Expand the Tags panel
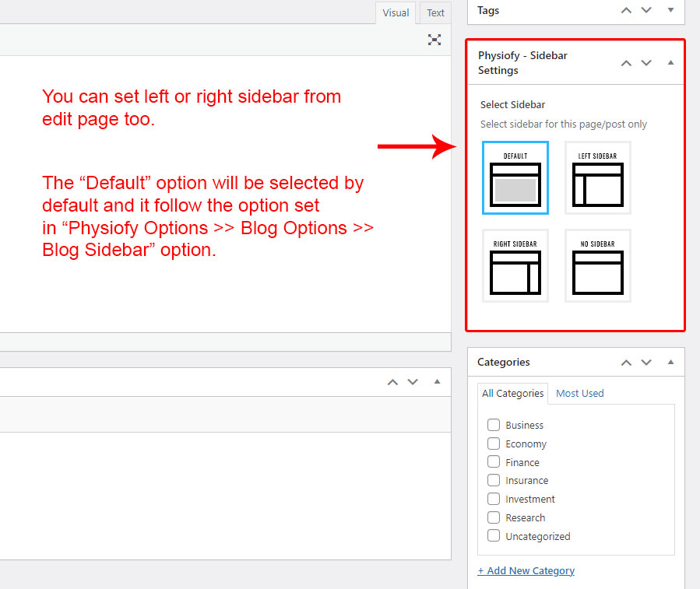The width and height of the screenshot is (700, 589). tap(670, 10)
